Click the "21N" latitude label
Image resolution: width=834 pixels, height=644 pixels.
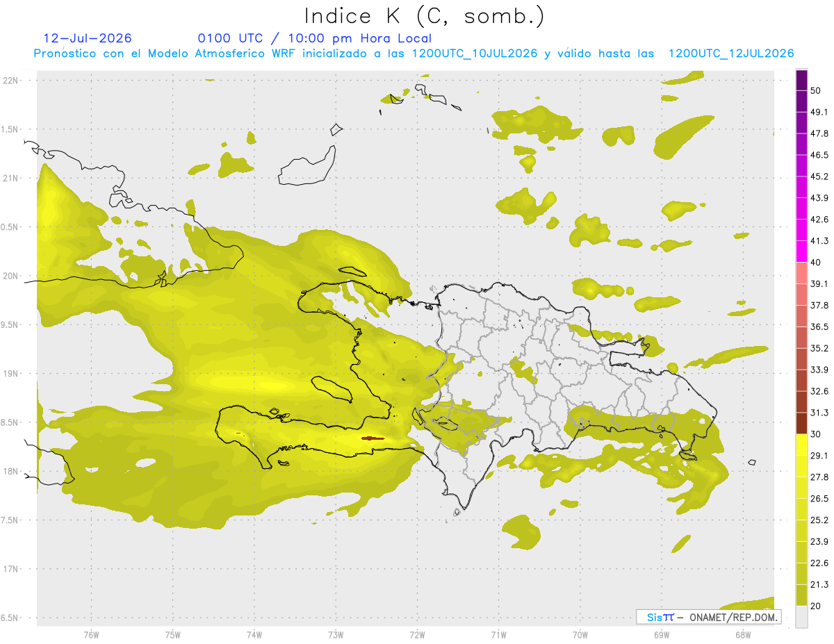tap(10, 178)
